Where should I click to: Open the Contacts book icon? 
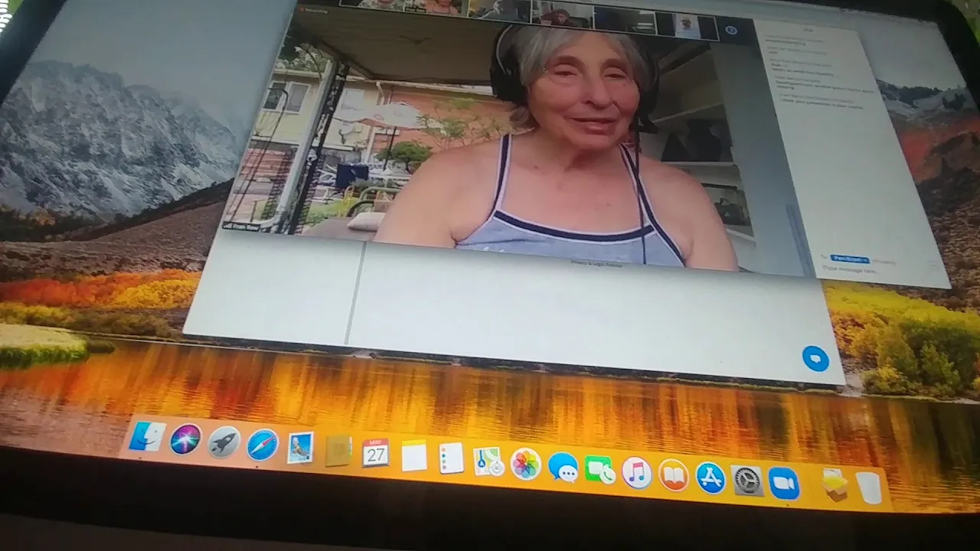[x=338, y=451]
